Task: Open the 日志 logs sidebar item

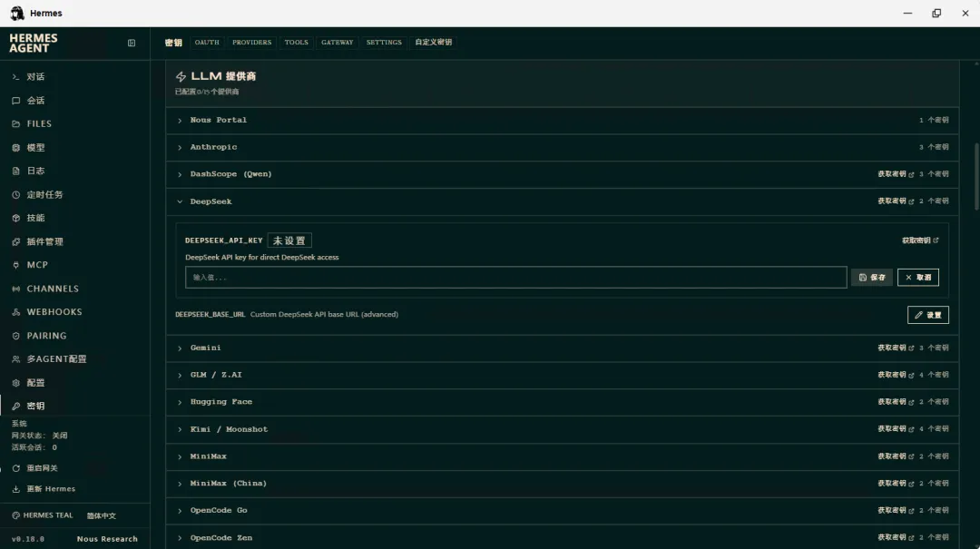Action: (x=35, y=171)
